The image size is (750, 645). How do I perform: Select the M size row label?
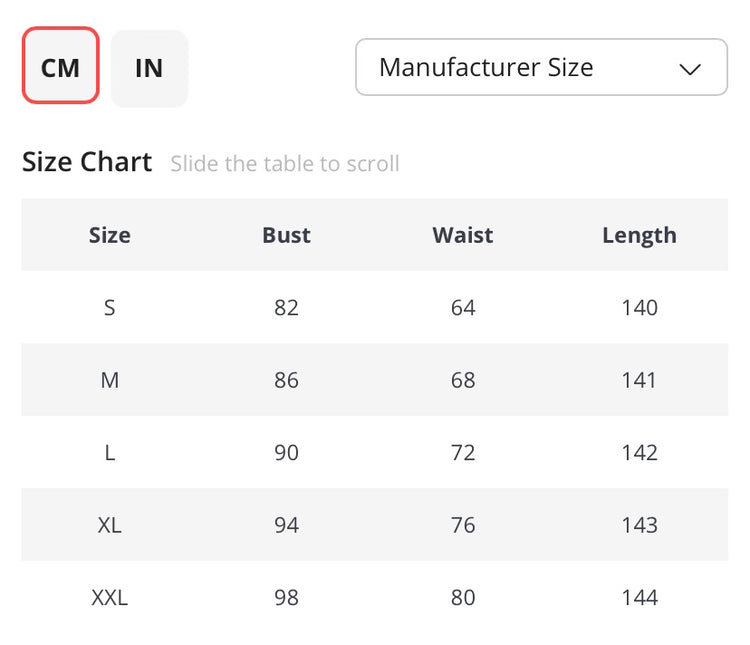[110, 380]
